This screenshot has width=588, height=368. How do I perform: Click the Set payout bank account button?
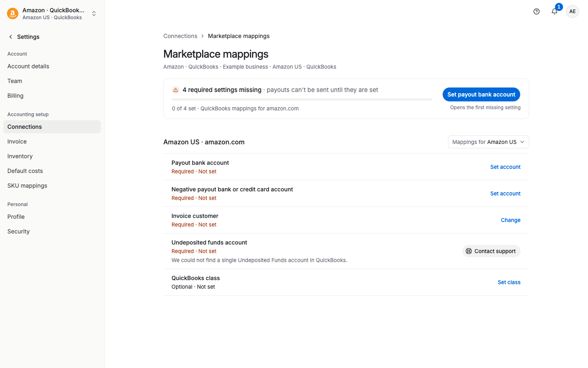point(481,94)
